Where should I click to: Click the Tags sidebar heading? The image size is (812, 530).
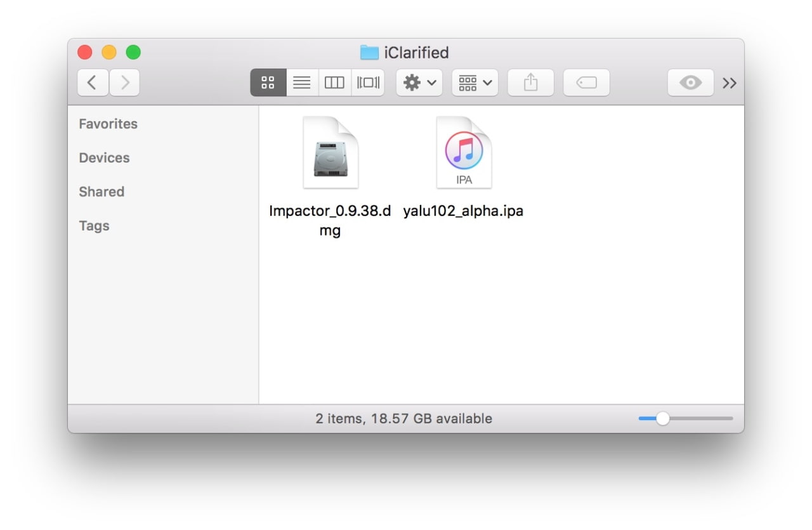pyautogui.click(x=94, y=226)
